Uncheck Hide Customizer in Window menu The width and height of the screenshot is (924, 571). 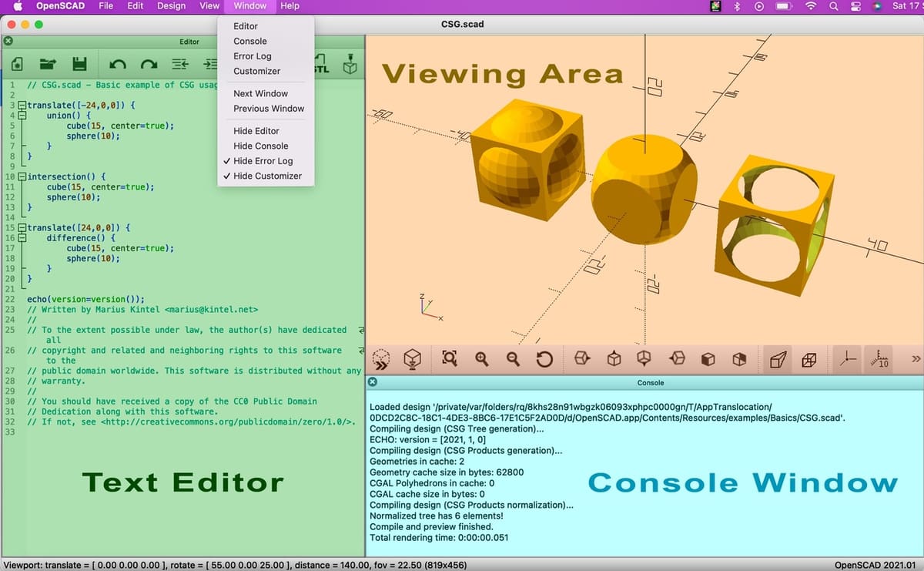click(x=267, y=176)
